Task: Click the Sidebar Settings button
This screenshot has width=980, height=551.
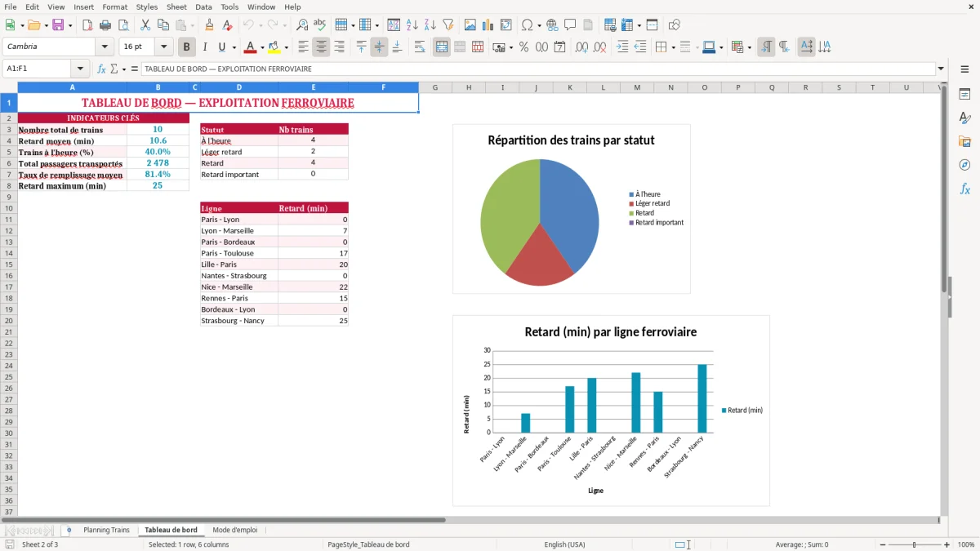Action: pos(964,69)
